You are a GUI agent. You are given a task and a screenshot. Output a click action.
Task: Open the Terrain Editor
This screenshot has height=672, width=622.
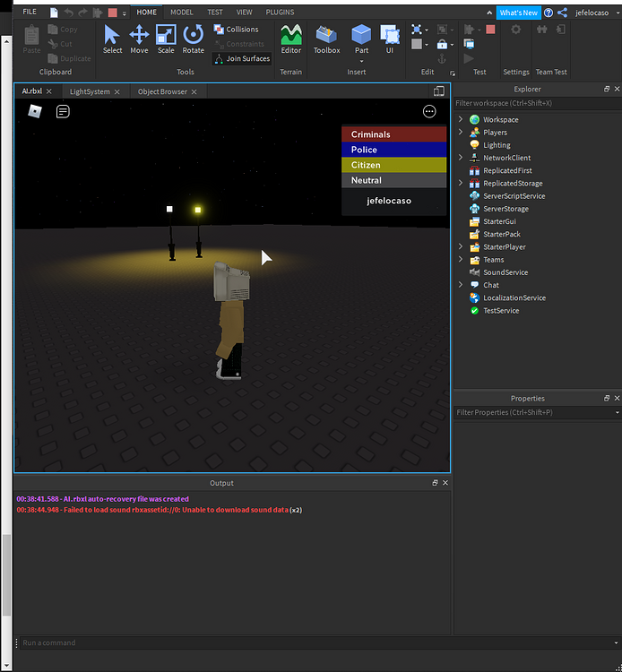[291, 39]
